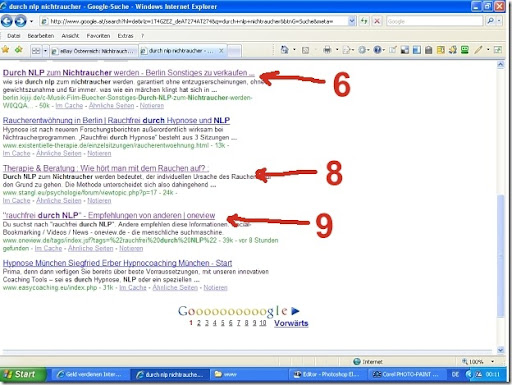Click 'Notieren' under the easycoaching.eu result
Screen dimensions: 512x385
(215, 287)
